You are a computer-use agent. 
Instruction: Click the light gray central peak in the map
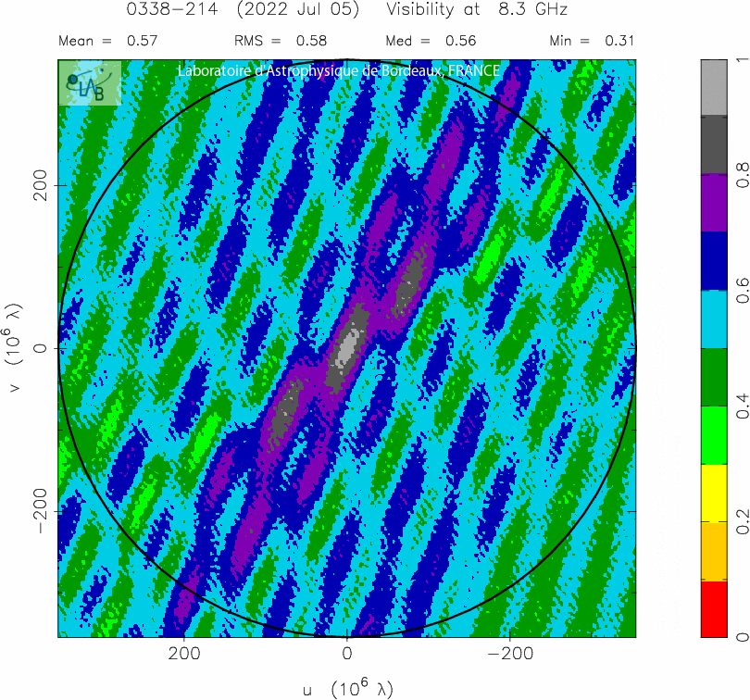click(348, 346)
